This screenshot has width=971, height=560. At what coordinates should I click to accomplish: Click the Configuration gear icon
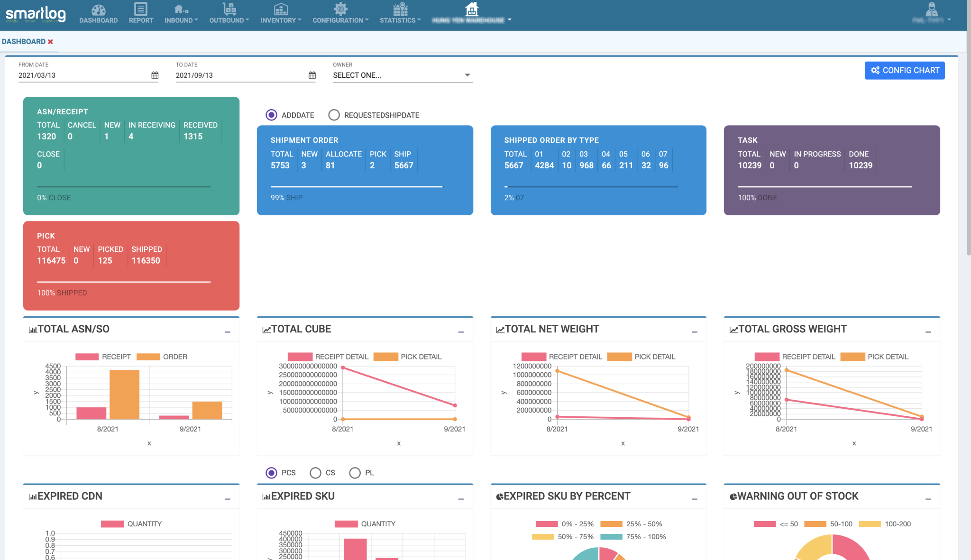click(x=340, y=9)
